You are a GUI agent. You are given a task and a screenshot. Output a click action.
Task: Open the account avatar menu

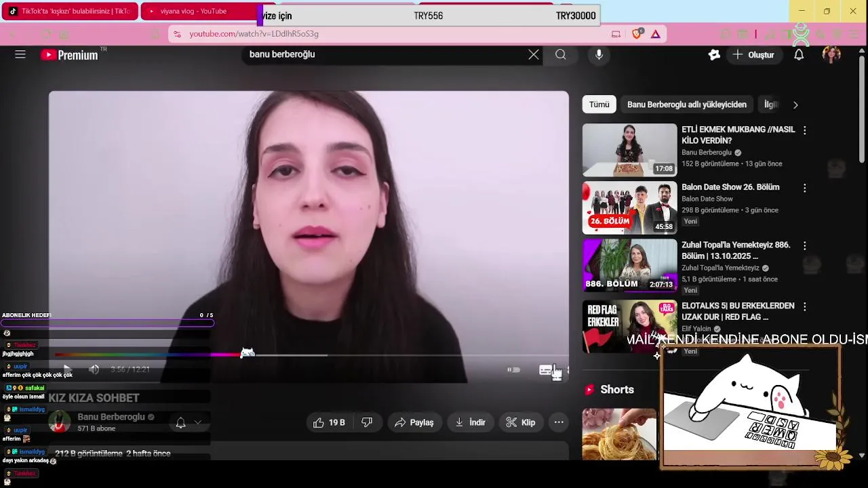tap(831, 54)
